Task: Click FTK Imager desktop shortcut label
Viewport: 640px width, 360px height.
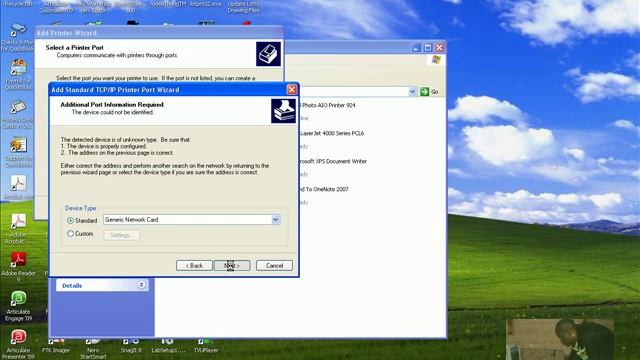Action: tap(56, 350)
